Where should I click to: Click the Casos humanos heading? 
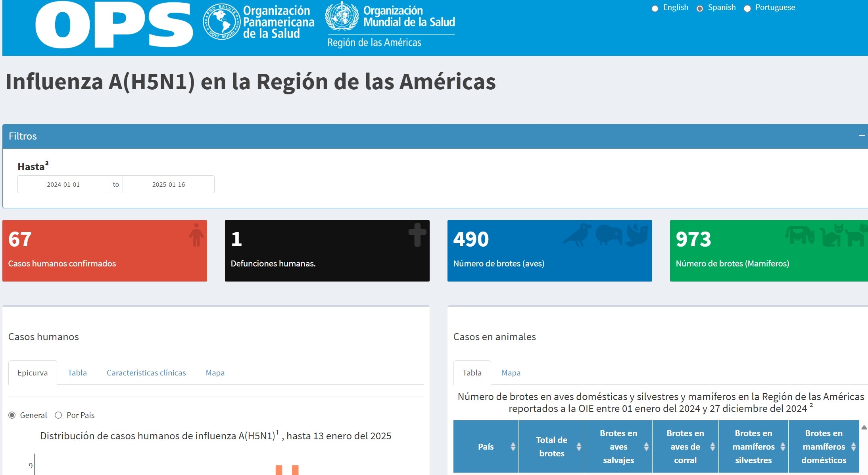click(x=44, y=337)
